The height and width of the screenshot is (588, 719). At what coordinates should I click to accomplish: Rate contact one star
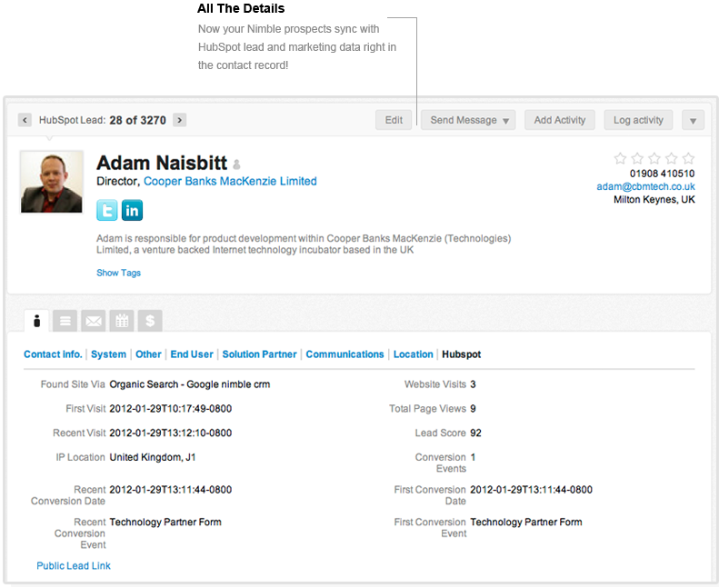pyautogui.click(x=620, y=158)
